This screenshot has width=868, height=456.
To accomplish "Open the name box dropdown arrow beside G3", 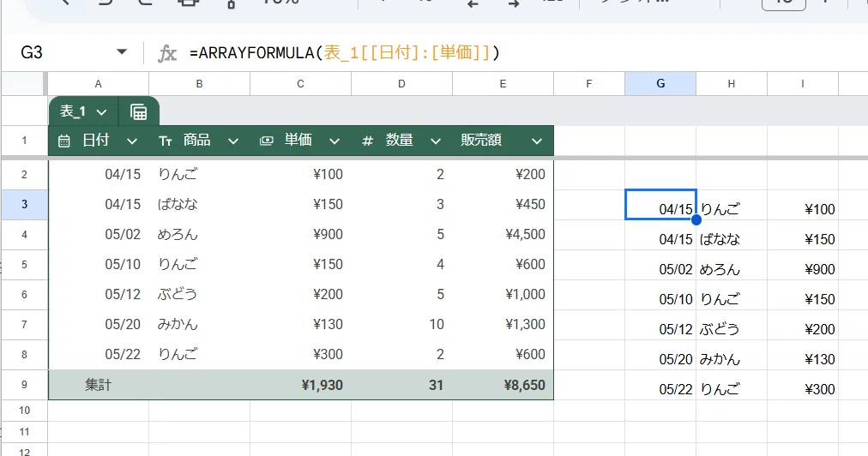I will (x=122, y=52).
